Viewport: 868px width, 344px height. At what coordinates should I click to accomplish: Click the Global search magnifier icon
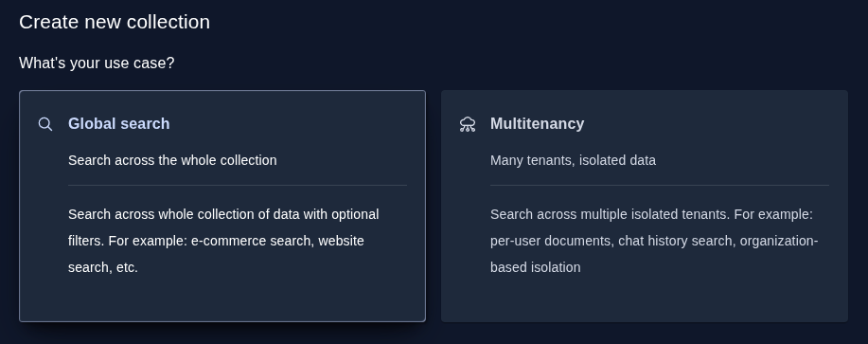[45, 124]
